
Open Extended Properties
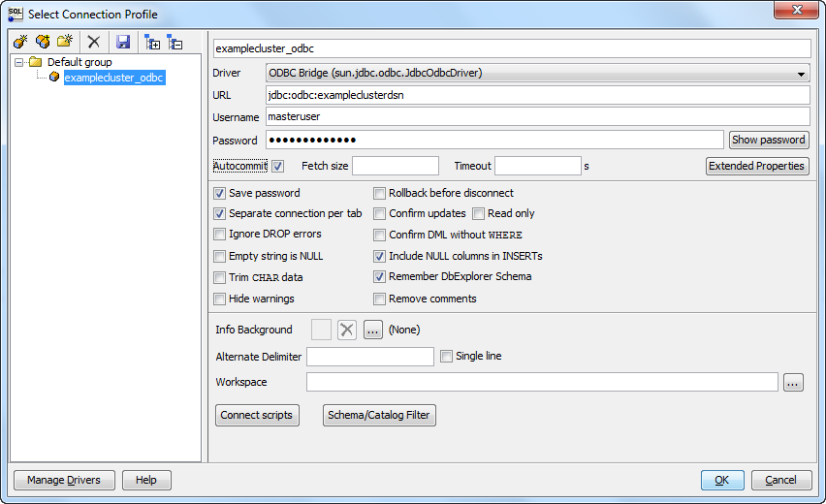click(x=757, y=167)
